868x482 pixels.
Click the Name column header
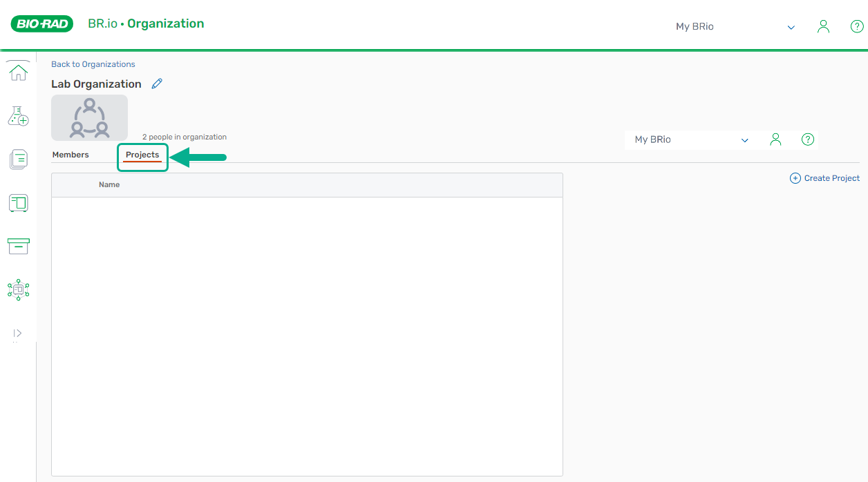click(x=109, y=185)
